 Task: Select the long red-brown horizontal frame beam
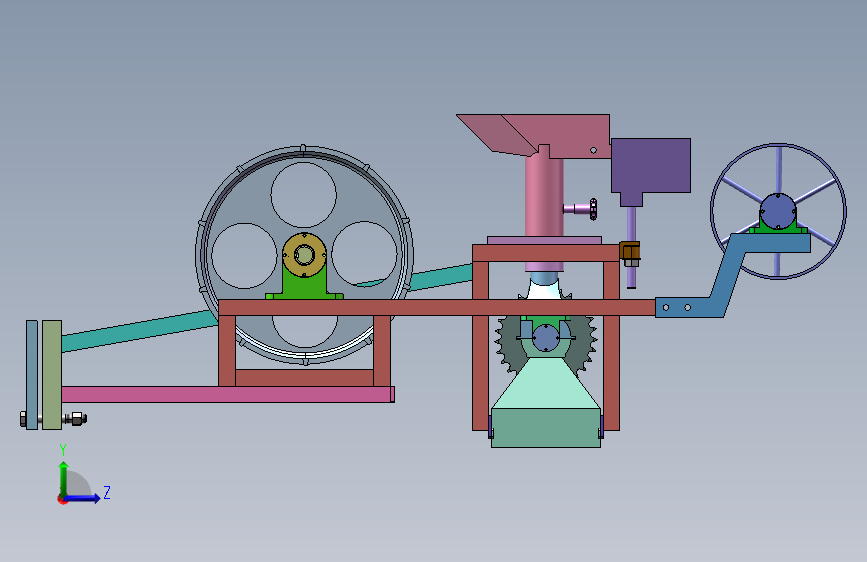point(437,308)
